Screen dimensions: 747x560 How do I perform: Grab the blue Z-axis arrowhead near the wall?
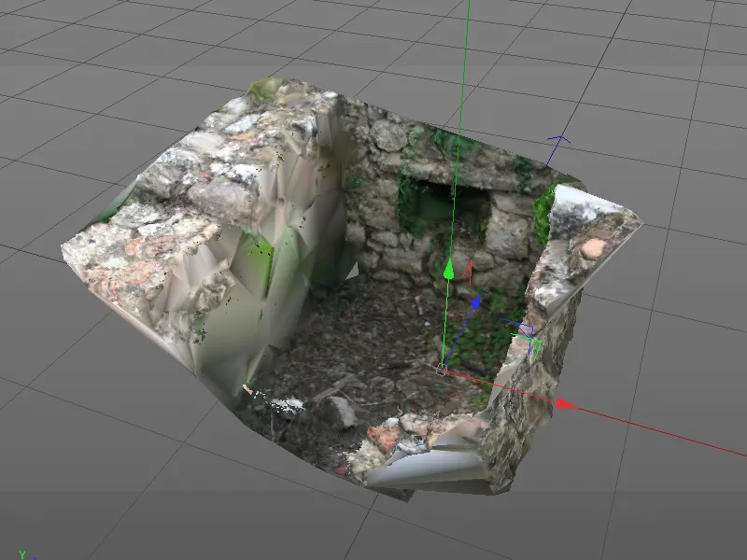click(x=476, y=301)
